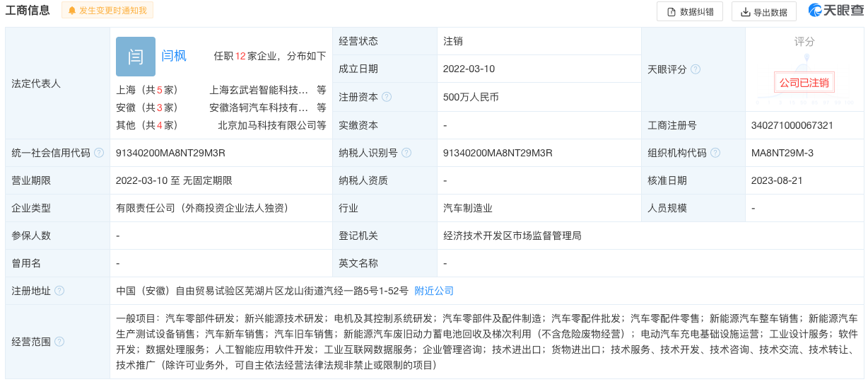Click help icon next to 天眼评分
Image resolution: width=868 pixels, height=382 pixels.
tap(696, 69)
